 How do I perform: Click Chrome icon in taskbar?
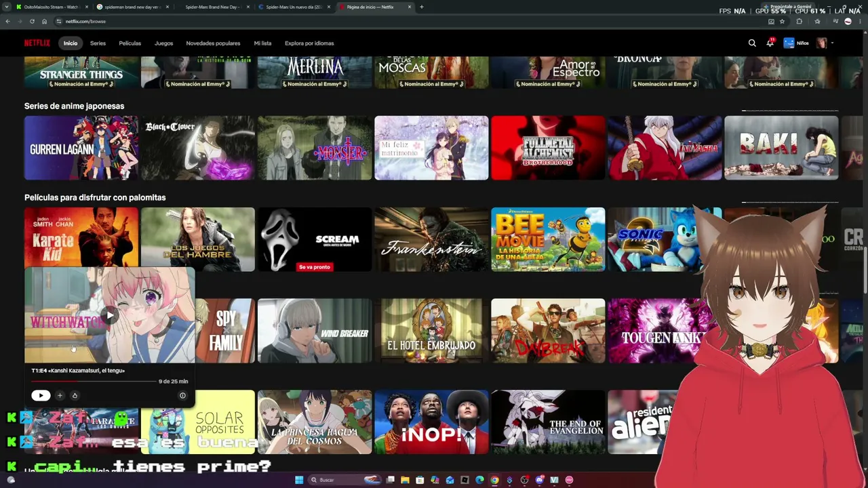494,480
